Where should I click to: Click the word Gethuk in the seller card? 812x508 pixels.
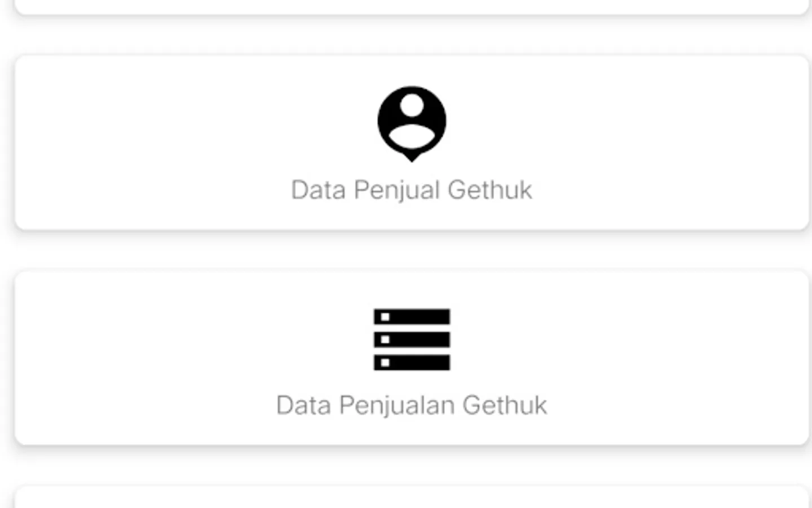click(x=489, y=190)
